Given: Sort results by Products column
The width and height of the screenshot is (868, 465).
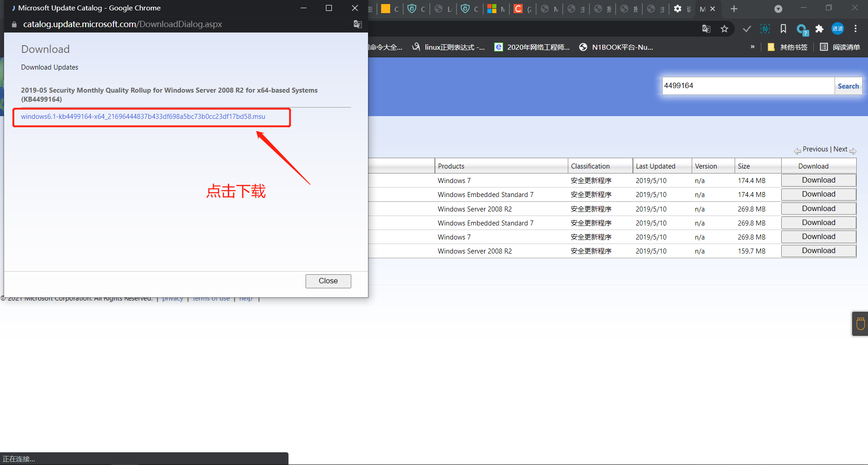Looking at the screenshot, I should tap(451, 166).
